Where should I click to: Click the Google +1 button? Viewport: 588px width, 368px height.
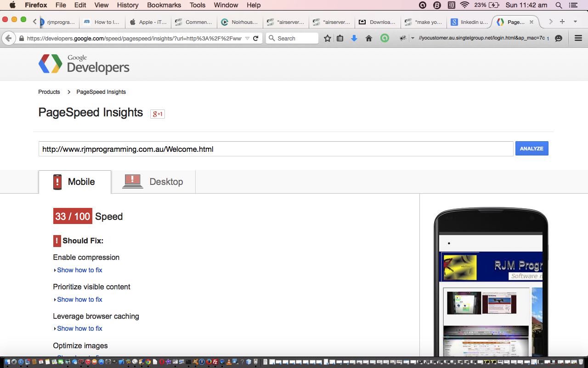tap(158, 114)
